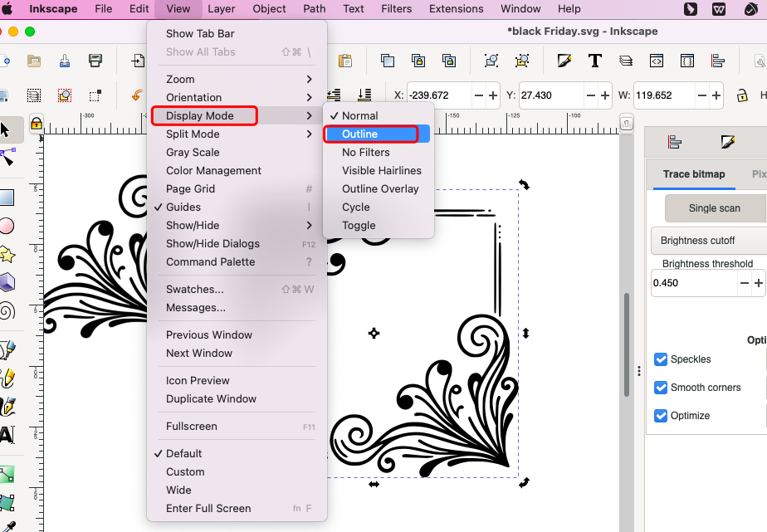Open the XML editor icon
This screenshot has width=767, height=532.
coord(656,61)
